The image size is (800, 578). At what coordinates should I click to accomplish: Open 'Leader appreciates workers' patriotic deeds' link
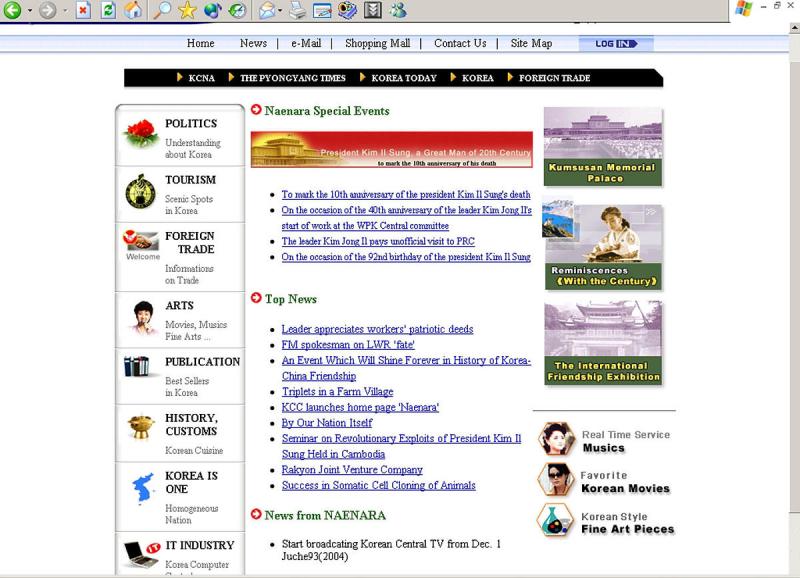pyautogui.click(x=378, y=330)
